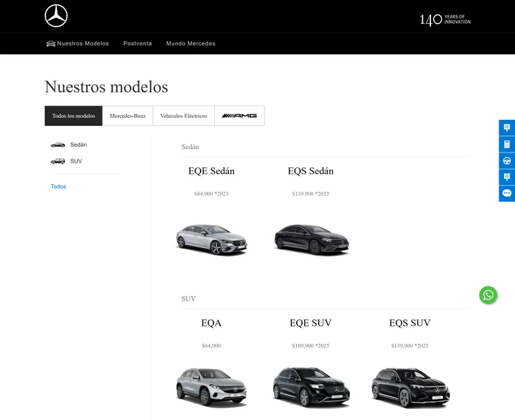
Task: Click dealer locator icon above chat bubble
Action: [507, 177]
